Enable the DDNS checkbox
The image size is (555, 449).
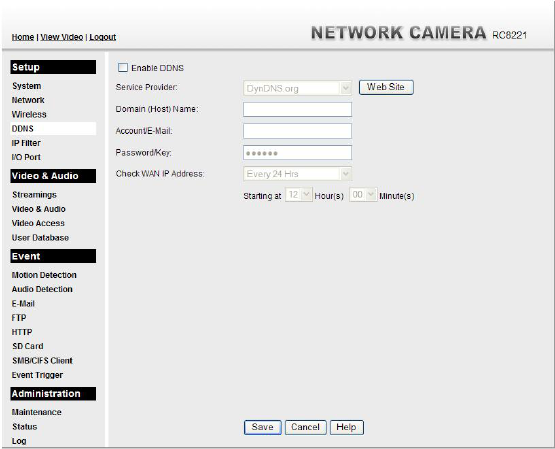click(123, 68)
